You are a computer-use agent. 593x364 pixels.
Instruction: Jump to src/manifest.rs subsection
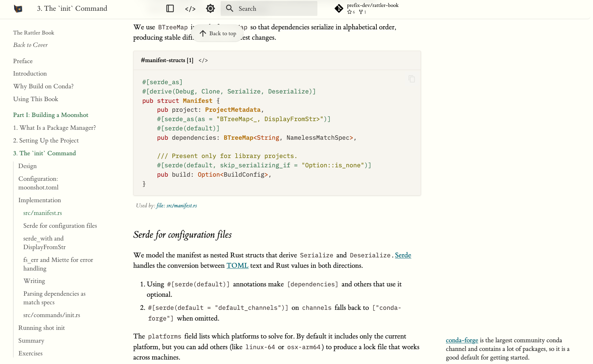click(43, 213)
